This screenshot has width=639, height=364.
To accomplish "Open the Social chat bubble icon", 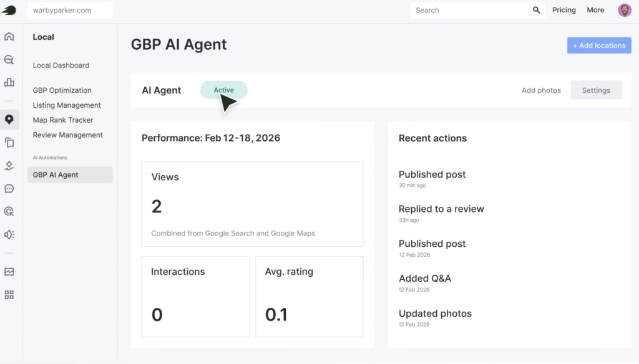I will [9, 188].
